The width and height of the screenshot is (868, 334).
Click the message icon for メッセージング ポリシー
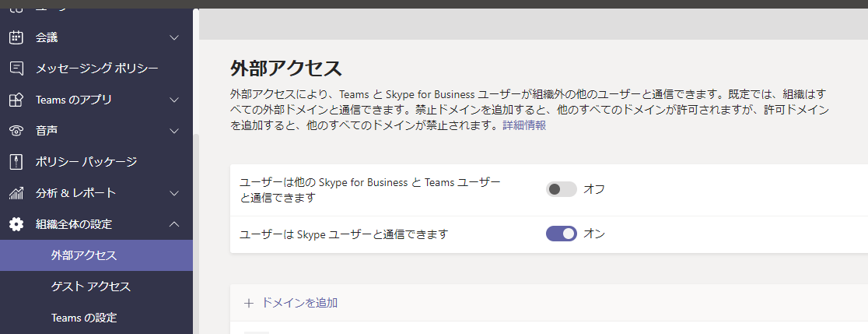(16, 69)
